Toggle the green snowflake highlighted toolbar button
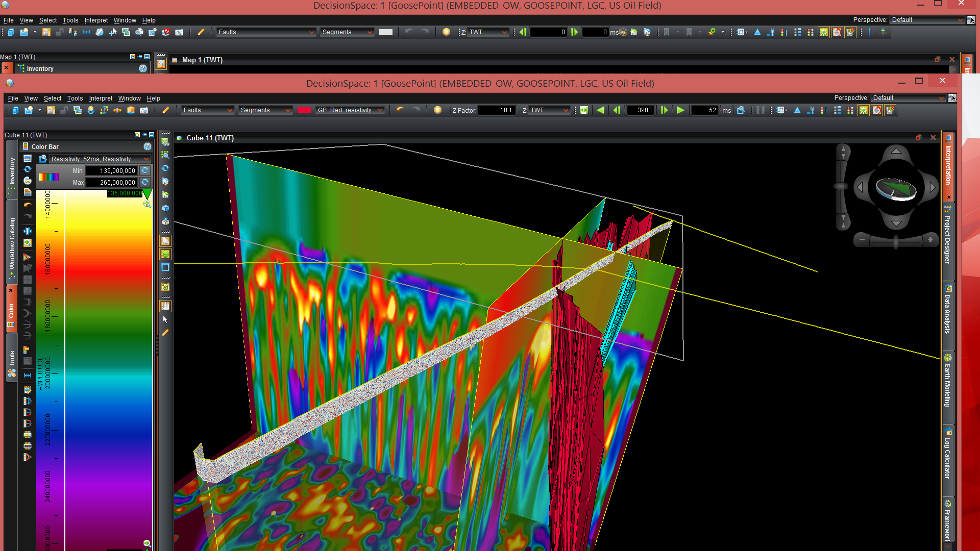The width and height of the screenshot is (980, 551). (x=864, y=110)
